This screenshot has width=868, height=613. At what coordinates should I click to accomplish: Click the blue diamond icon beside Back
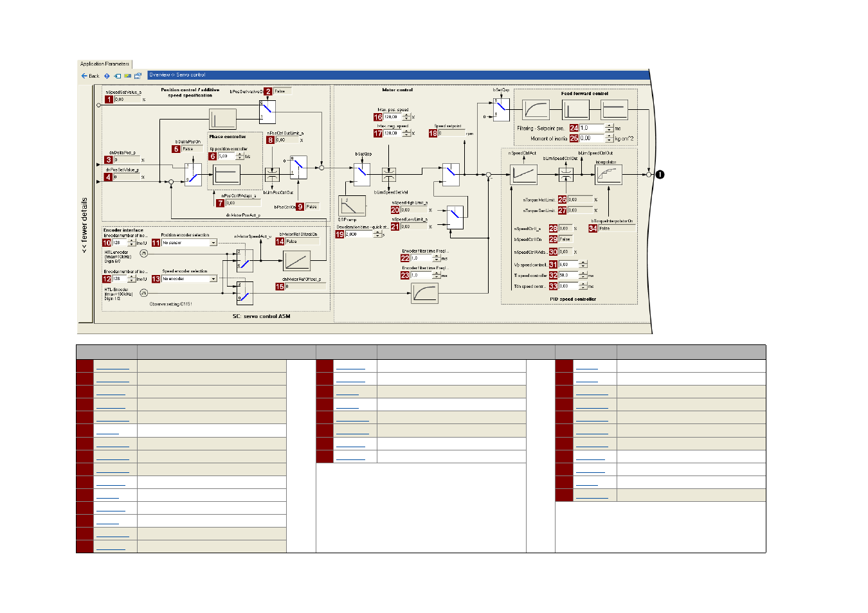[x=107, y=76]
